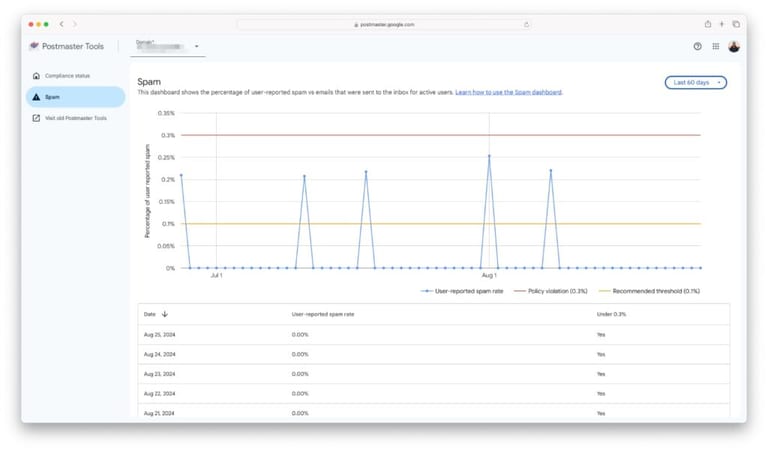
Task: Click the Compliance status home icon
Action: tap(36, 76)
